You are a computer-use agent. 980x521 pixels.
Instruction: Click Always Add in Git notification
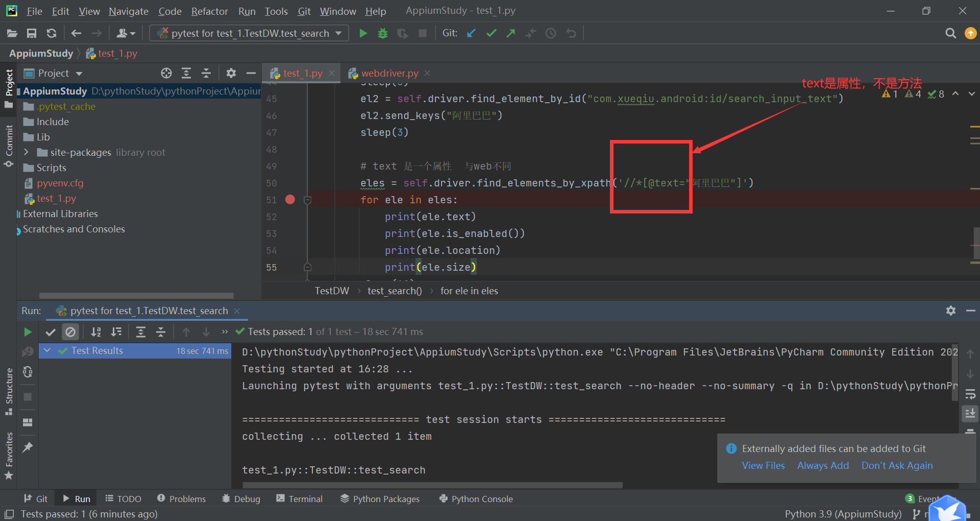coord(823,465)
